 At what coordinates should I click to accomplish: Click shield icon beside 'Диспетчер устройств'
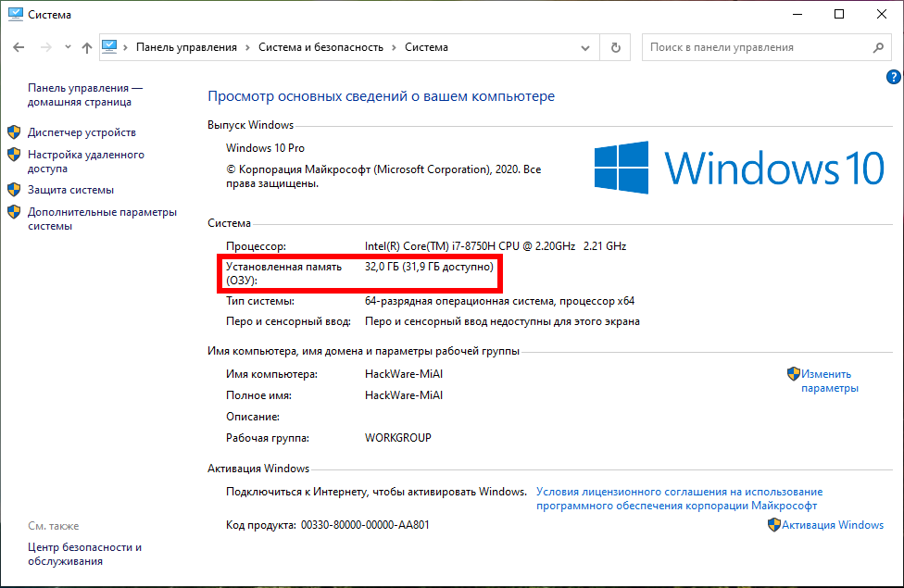click(x=15, y=132)
